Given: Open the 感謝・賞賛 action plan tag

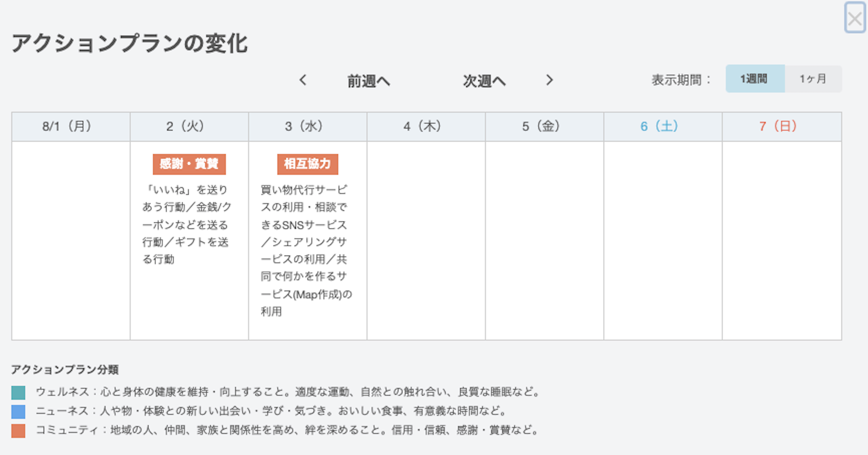Looking at the screenshot, I should click(x=189, y=164).
